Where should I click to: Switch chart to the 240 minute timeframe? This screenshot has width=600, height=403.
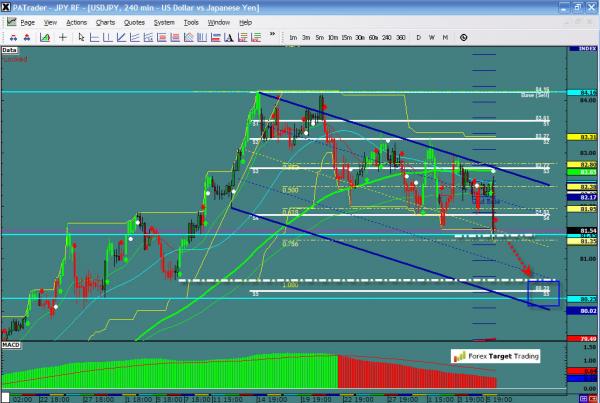point(387,37)
